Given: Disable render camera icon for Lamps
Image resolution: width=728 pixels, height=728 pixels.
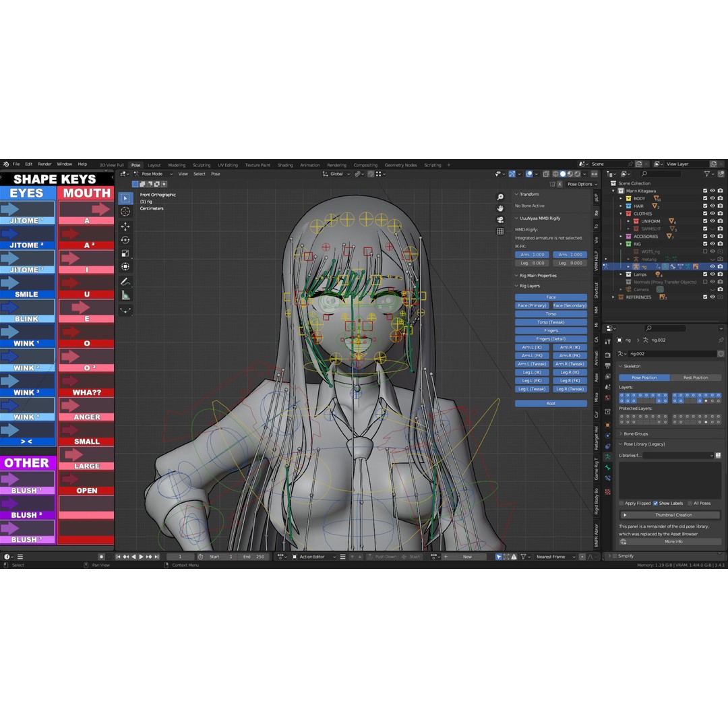Looking at the screenshot, I should 720,274.
